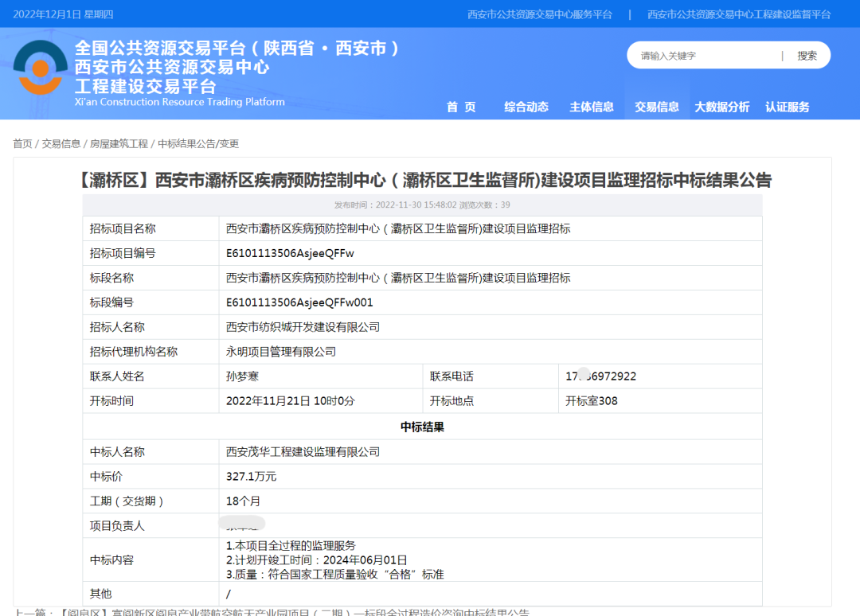860x616 pixels.
Task: Click bid opening time 2022年11月21日 10时0分
Action: (x=290, y=401)
